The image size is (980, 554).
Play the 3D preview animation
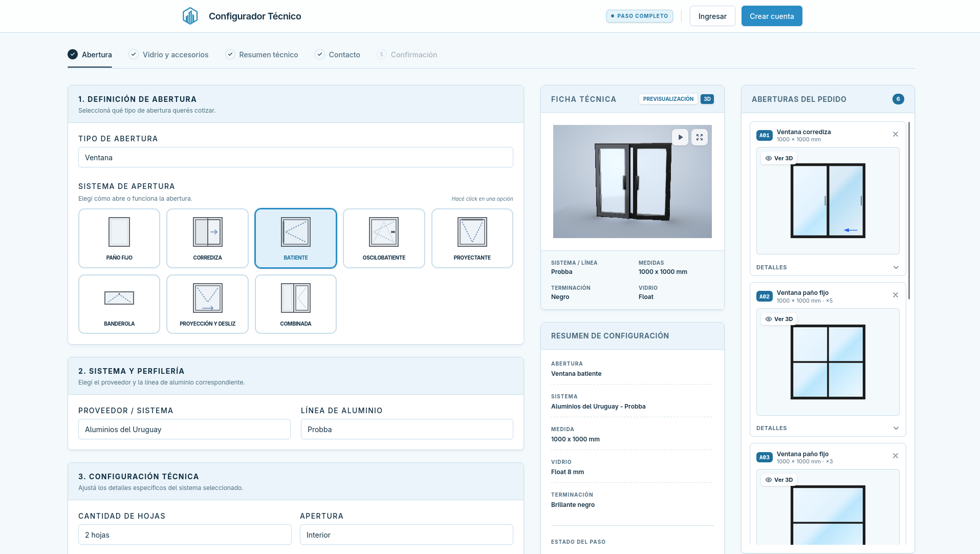(x=680, y=137)
